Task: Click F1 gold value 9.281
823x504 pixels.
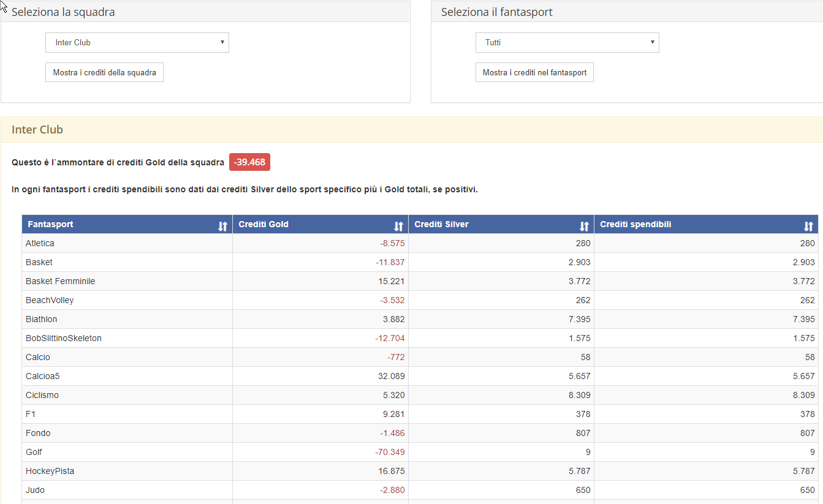Action: (x=394, y=414)
